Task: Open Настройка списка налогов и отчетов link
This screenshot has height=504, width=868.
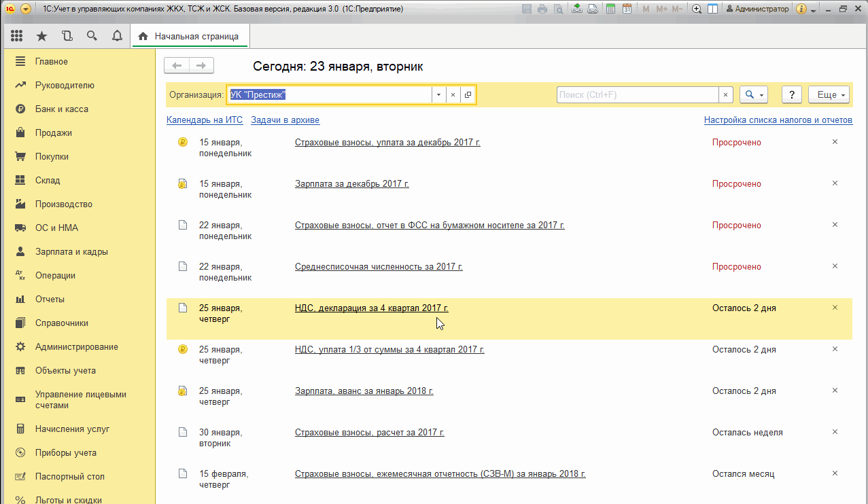Action: pos(778,120)
